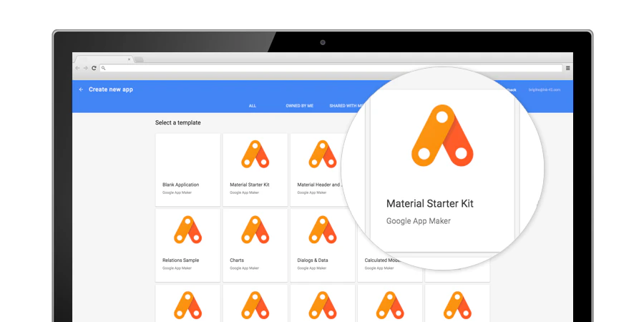This screenshot has width=644, height=322.
Task: Click Google App Maker under Material Header
Action: coord(312,192)
